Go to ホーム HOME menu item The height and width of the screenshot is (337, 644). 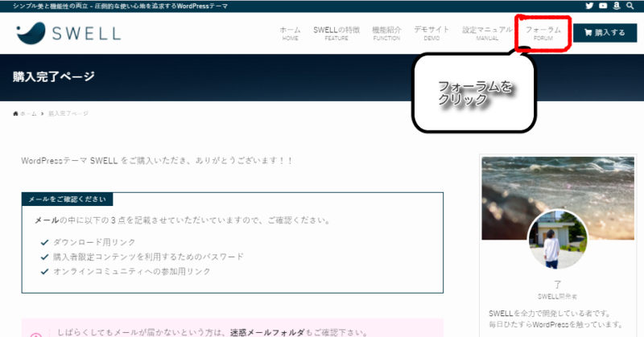tap(290, 33)
